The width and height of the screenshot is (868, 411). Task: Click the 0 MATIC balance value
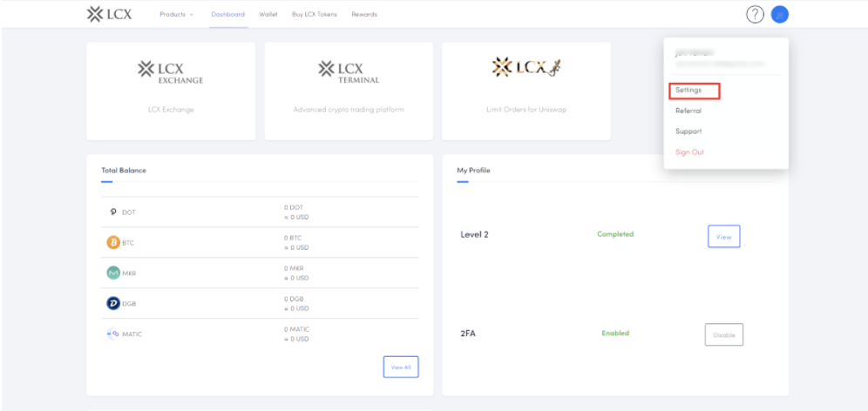[x=297, y=329]
